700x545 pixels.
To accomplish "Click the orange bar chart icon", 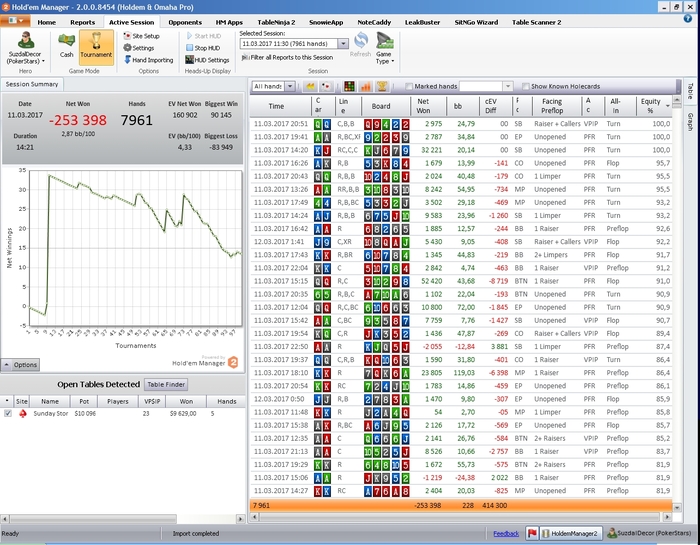I will tap(366, 86).
